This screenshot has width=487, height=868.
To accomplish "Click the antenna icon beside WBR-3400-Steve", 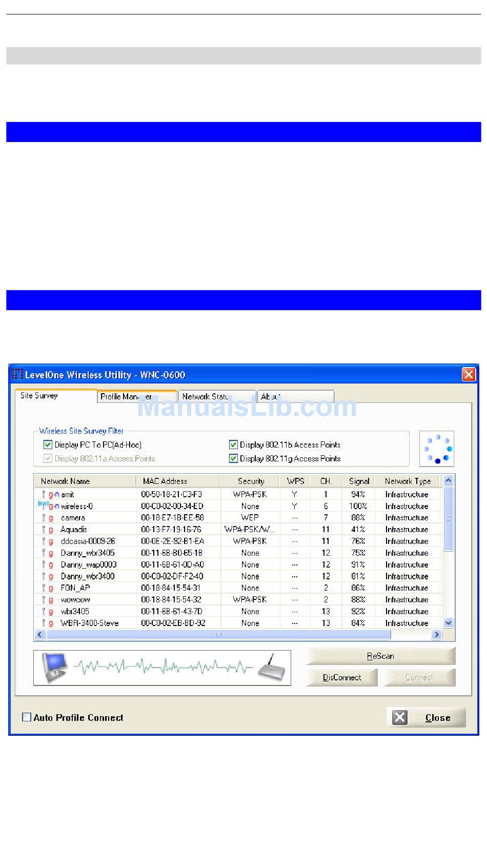I will pos(44,623).
